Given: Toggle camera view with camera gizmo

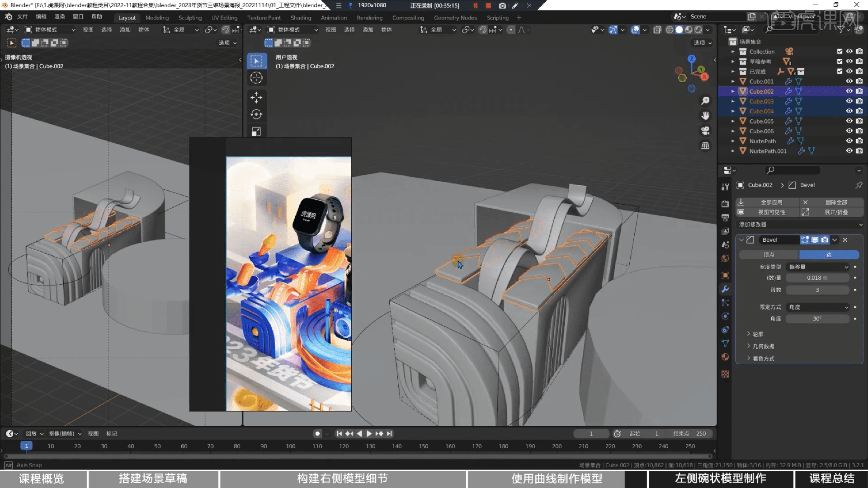Looking at the screenshot, I should click(705, 131).
